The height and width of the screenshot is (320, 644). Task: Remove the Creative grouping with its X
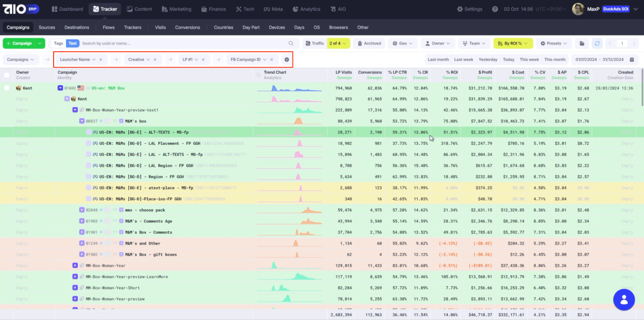tap(155, 60)
